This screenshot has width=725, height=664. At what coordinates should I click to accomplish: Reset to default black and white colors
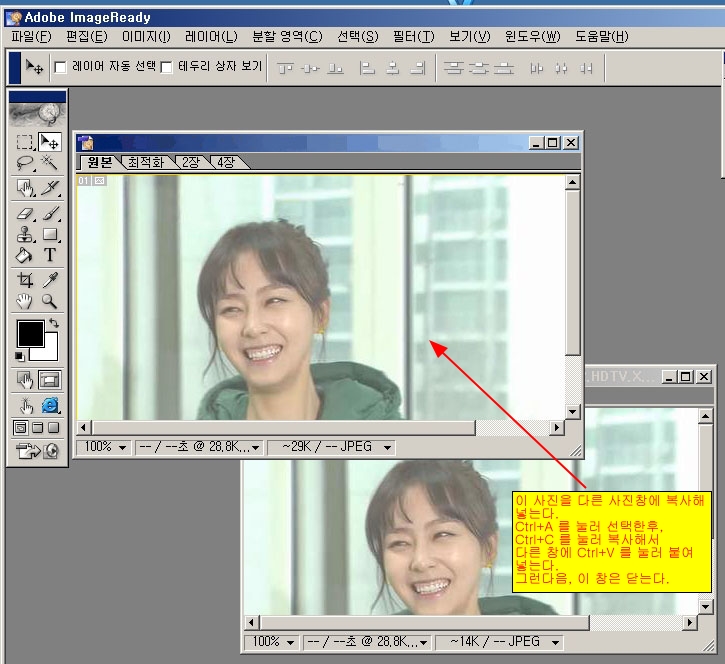point(19,356)
